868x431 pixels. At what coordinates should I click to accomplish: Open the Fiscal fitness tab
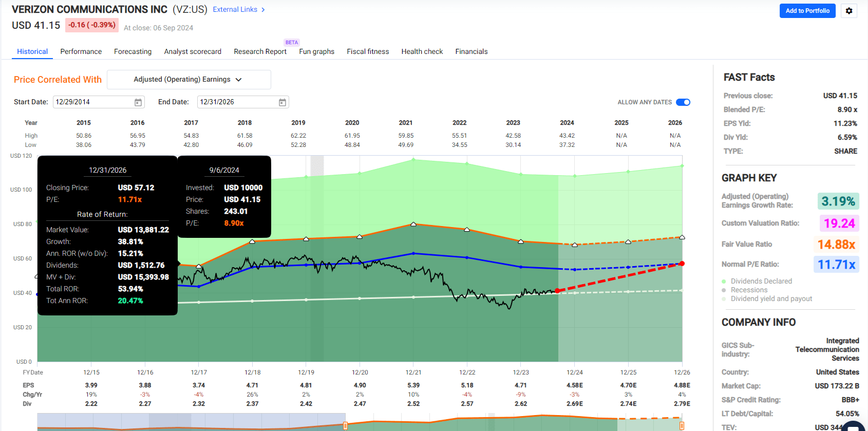(368, 51)
